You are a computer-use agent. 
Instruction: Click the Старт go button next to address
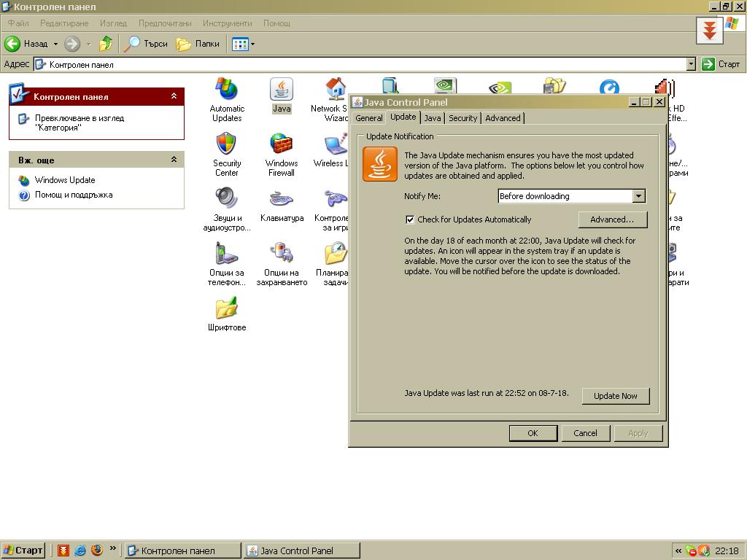[721, 64]
